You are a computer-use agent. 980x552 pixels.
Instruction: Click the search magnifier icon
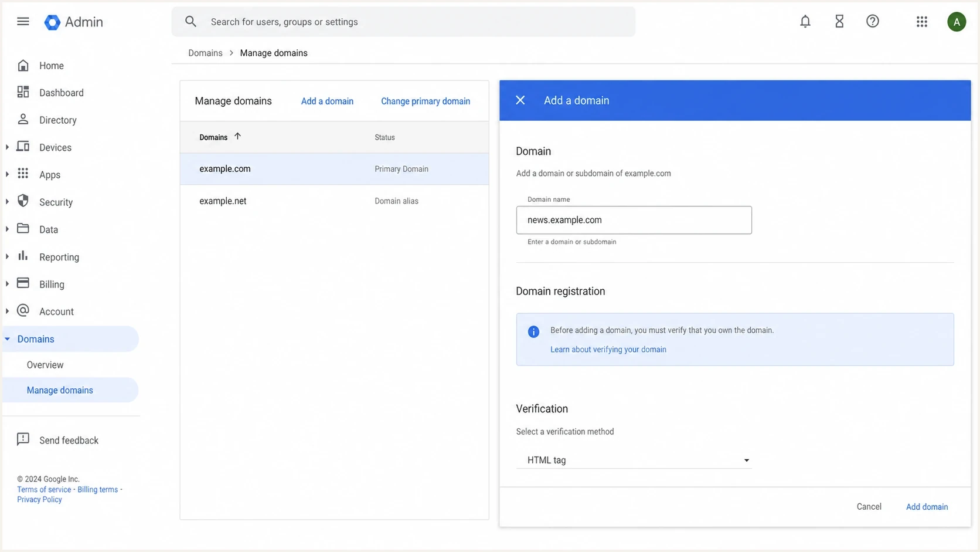[x=190, y=22]
